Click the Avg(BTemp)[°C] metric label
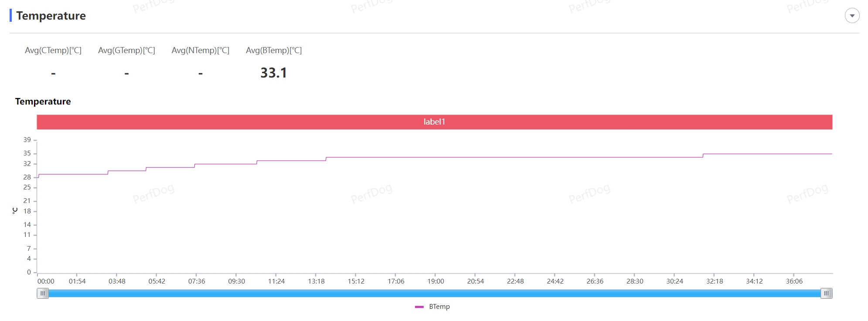 pos(274,51)
